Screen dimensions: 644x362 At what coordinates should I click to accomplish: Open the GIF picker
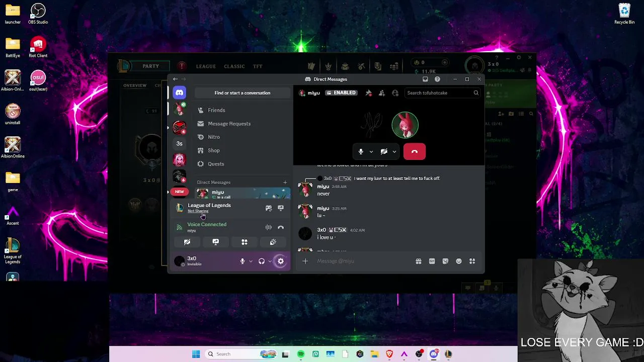(432, 261)
